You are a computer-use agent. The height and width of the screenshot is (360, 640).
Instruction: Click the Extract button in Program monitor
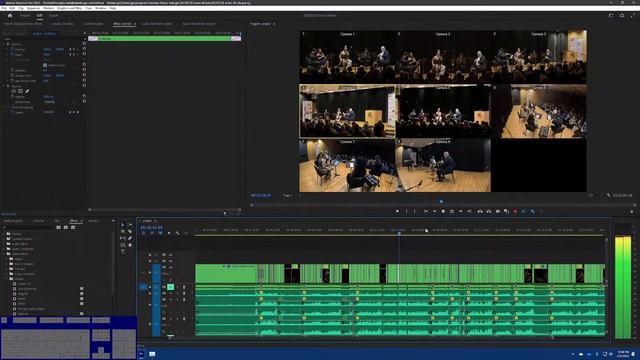[489, 211]
